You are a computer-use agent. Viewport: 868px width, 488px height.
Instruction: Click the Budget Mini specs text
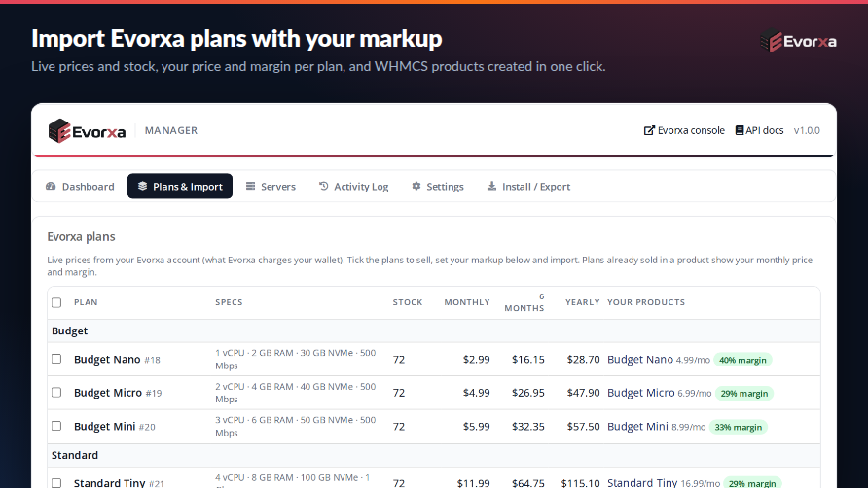click(296, 427)
